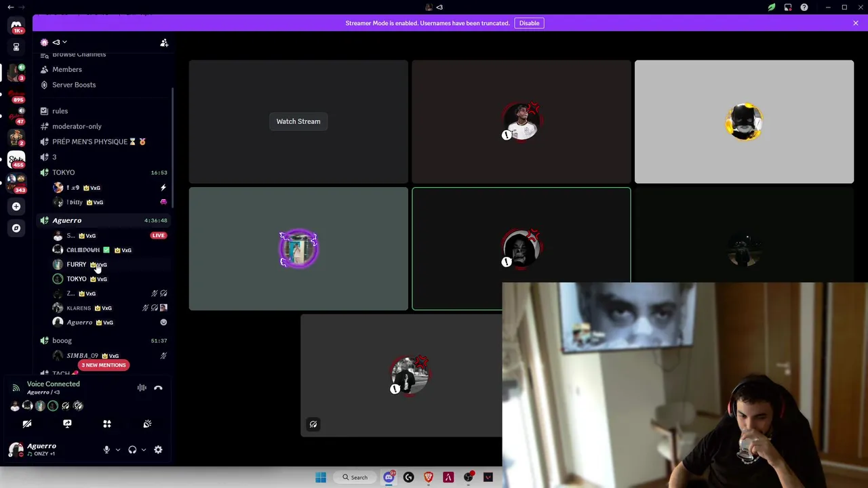Toggle noise suppression waveform icon
This screenshot has width=868, height=488.
tap(142, 388)
